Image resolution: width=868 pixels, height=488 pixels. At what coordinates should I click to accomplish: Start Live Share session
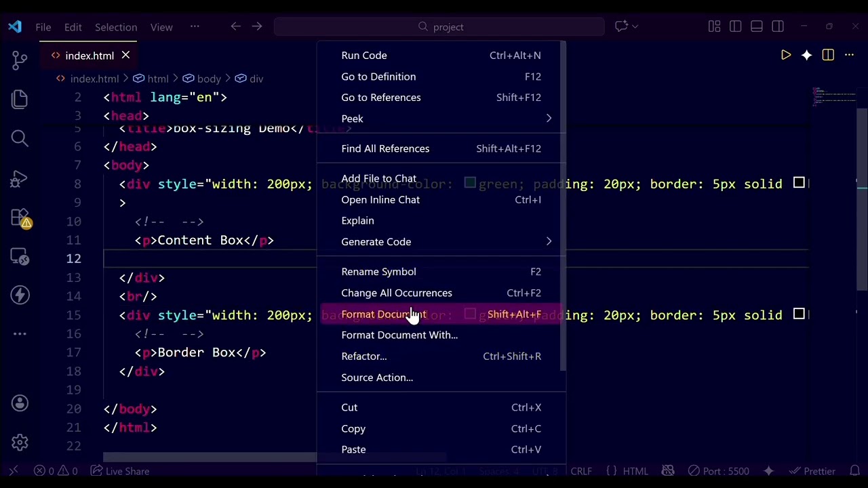click(x=119, y=471)
